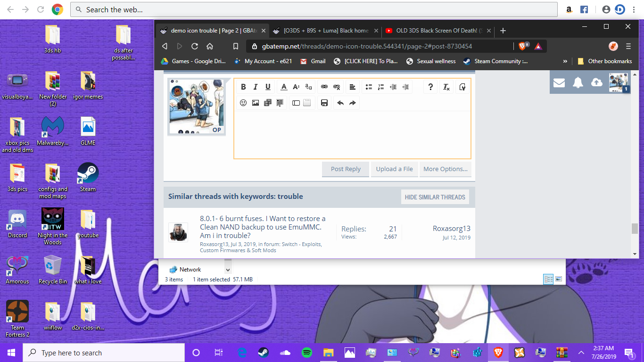The image size is (644, 362).
Task: Open the account avatar menu
Action: click(619, 82)
